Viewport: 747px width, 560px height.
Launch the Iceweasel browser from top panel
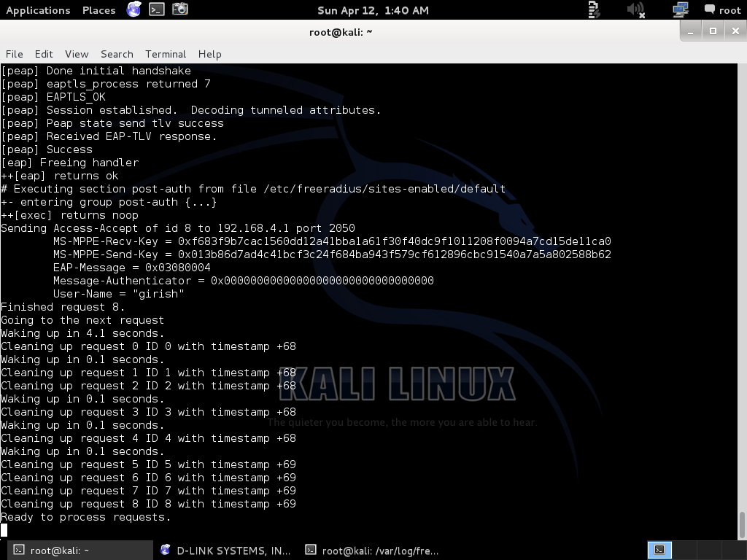[x=134, y=9]
